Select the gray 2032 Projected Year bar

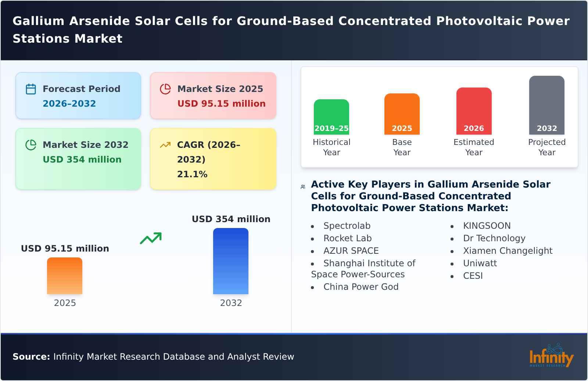click(x=547, y=105)
